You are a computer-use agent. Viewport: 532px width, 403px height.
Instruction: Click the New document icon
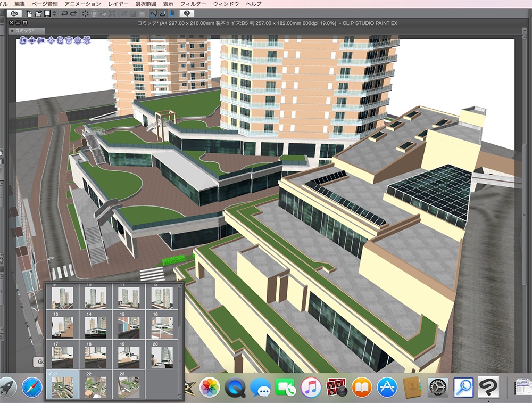click(x=29, y=14)
